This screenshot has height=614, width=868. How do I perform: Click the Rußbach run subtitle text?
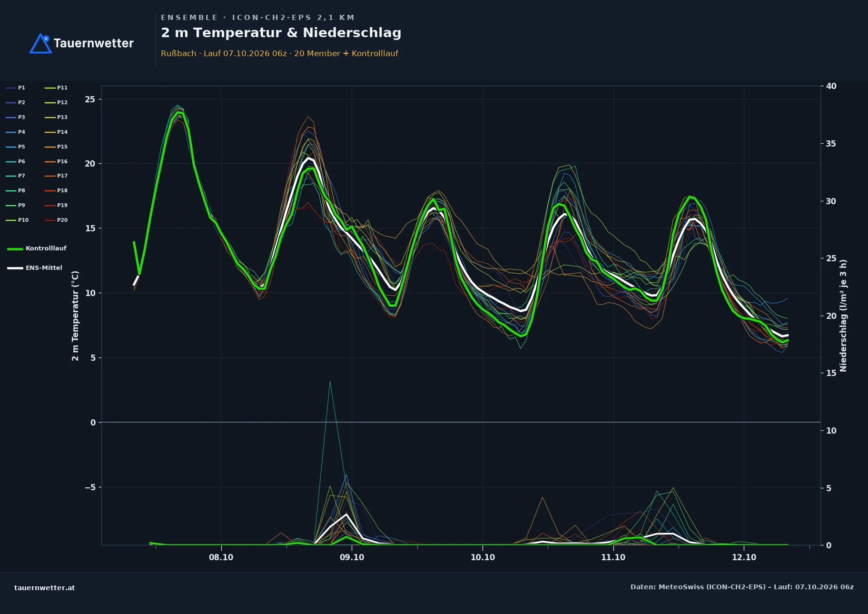click(x=279, y=53)
